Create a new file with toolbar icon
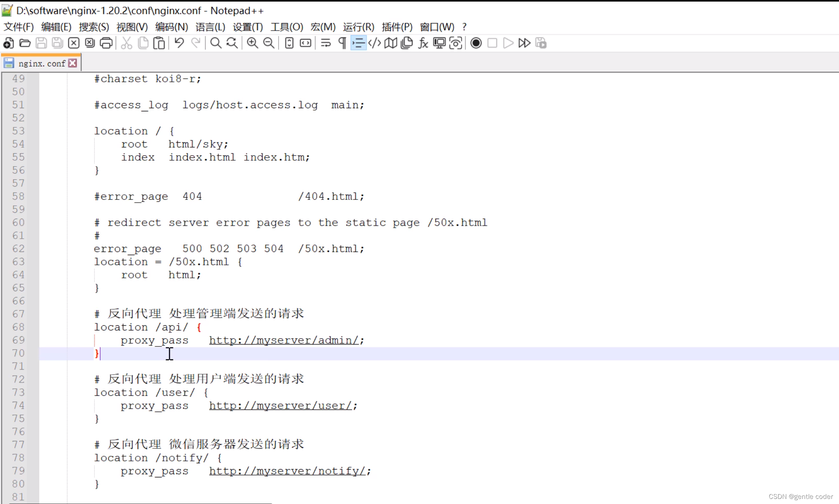The height and width of the screenshot is (504, 839). [9, 43]
